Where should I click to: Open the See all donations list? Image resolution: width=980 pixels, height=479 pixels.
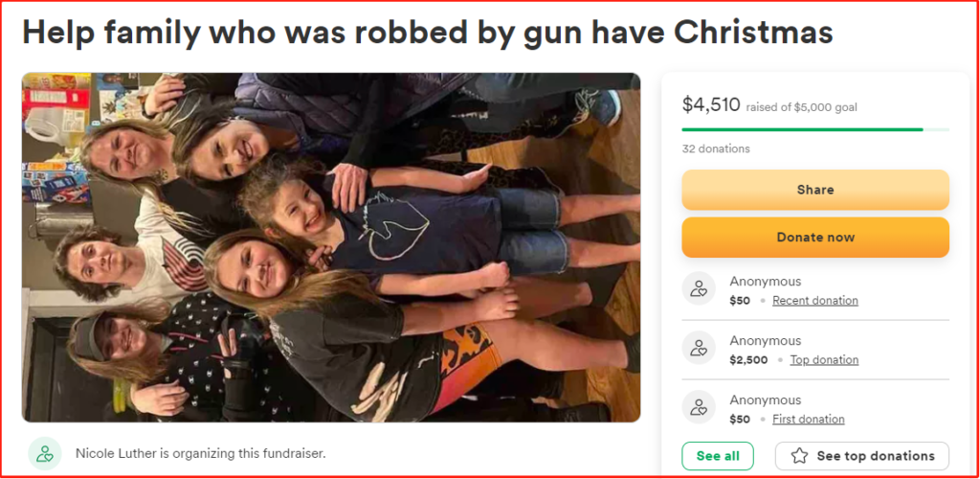(x=718, y=456)
